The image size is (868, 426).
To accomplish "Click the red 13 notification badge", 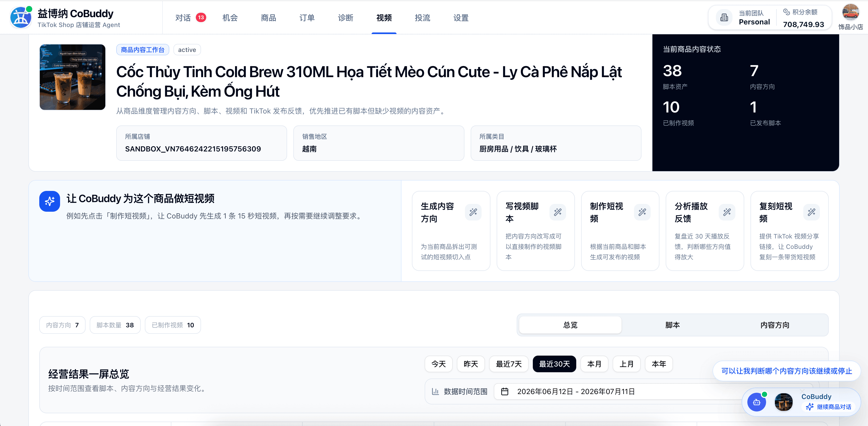I will [201, 17].
